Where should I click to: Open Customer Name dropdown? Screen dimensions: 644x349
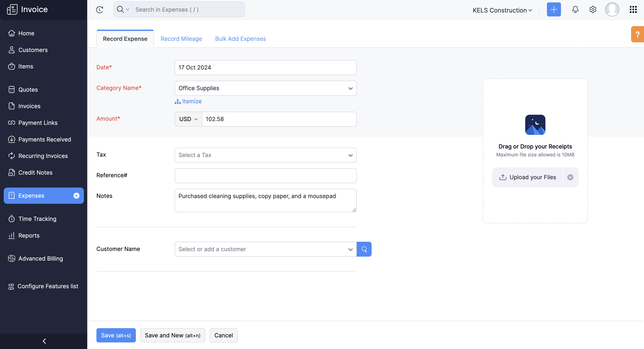tap(265, 249)
